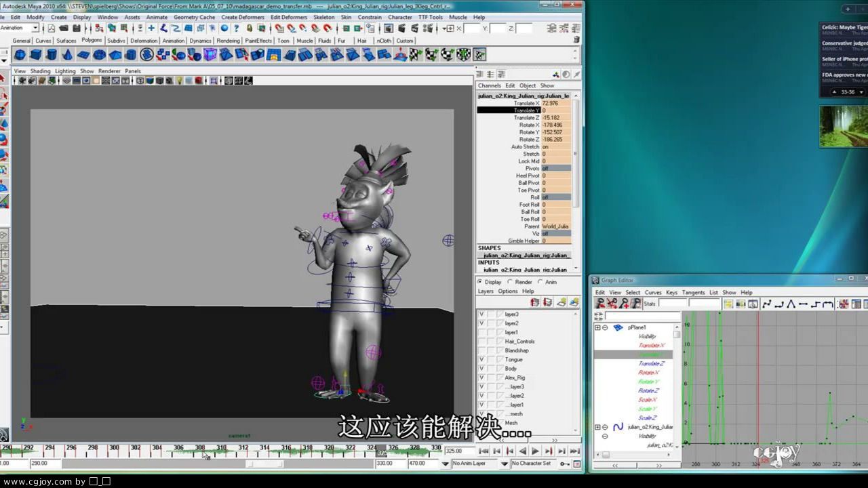Click the current time field showing 325.00
Viewport: 868px width, 488px height.
coord(458,451)
